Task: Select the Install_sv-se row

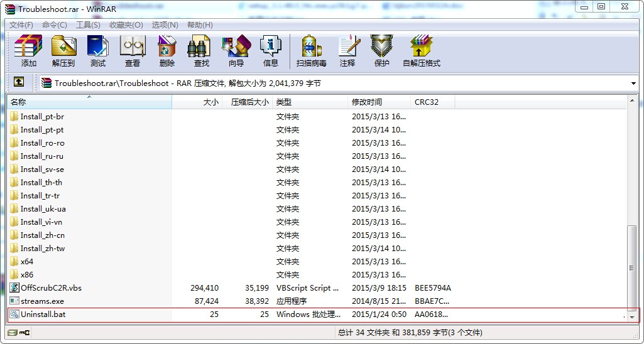Action: coord(317,169)
